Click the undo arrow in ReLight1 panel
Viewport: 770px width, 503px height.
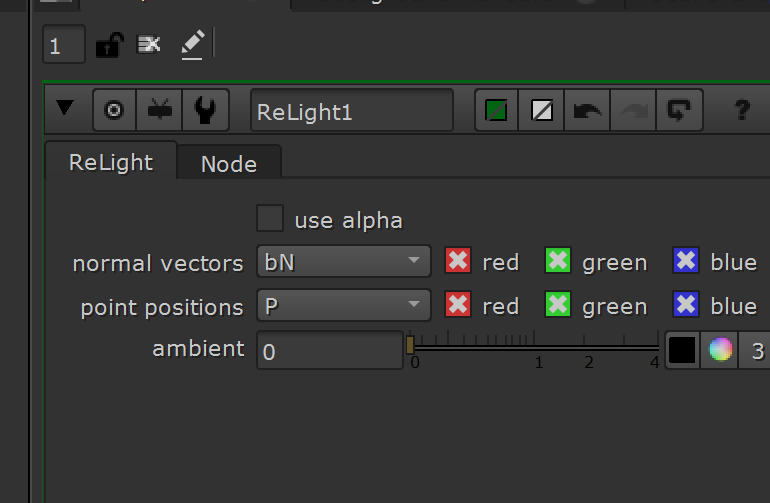click(587, 110)
